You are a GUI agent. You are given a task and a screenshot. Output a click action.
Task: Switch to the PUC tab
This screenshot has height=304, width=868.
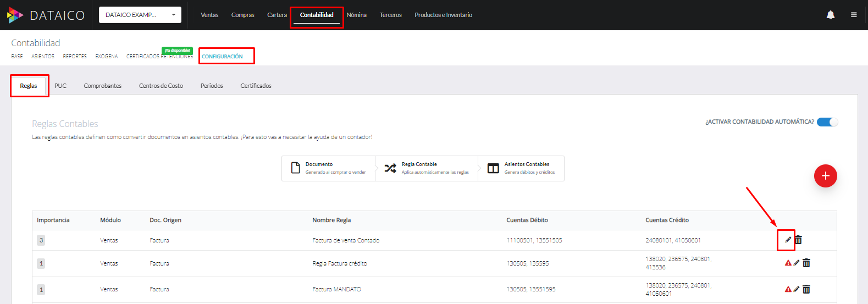(60, 86)
